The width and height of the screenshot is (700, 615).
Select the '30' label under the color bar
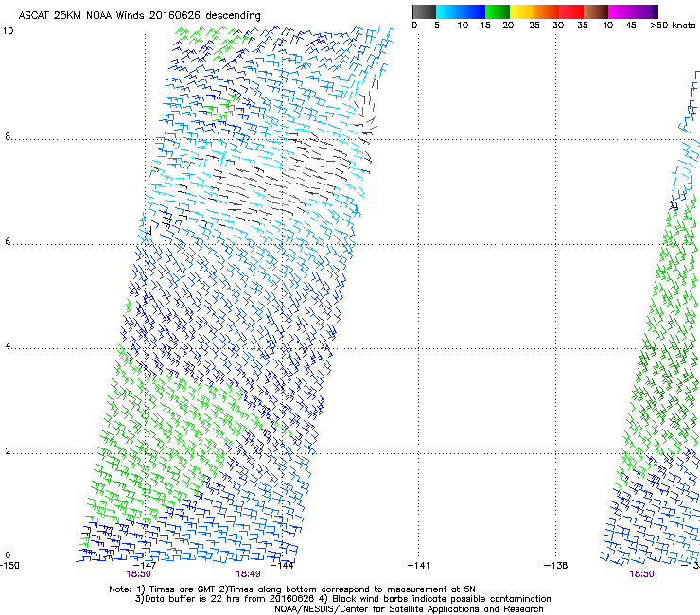[x=558, y=26]
